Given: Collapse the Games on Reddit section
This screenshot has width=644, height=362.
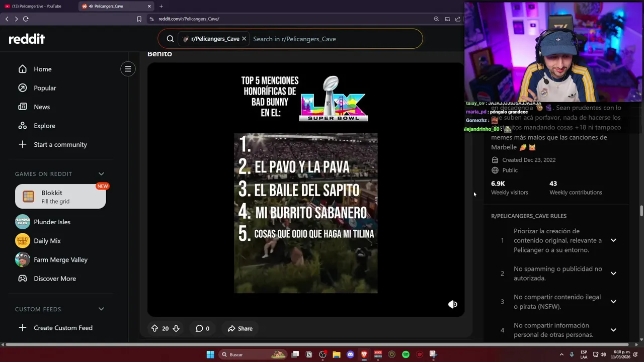Looking at the screenshot, I should pyautogui.click(x=101, y=174).
